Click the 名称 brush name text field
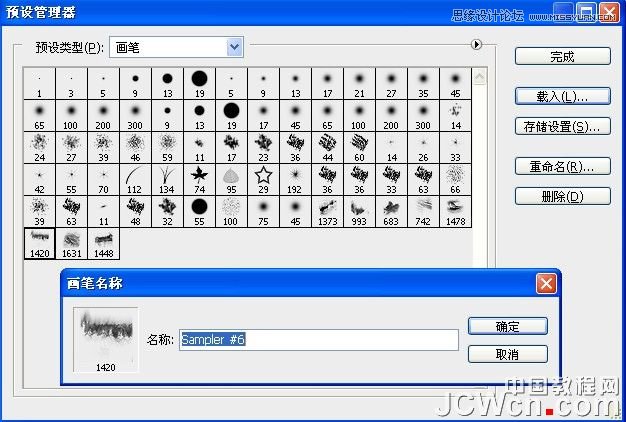Screen dimensions: 626x422 tap(318, 340)
